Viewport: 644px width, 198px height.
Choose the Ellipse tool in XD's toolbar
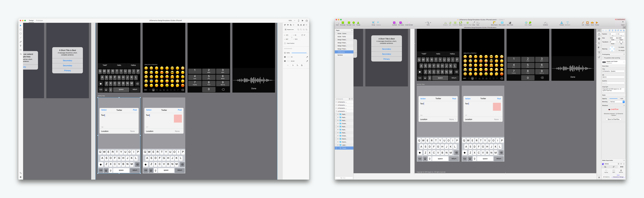point(20,33)
